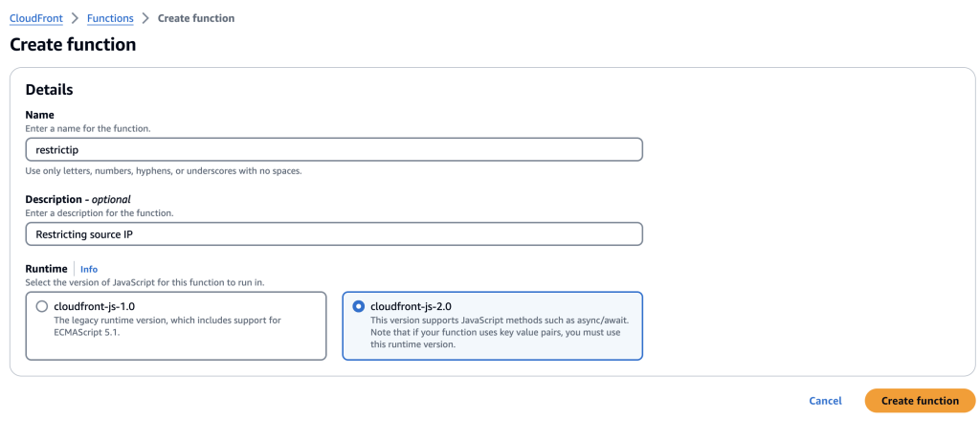Image resolution: width=980 pixels, height=421 pixels.
Task: Click the chevron after Functions breadcrumb
Action: click(x=145, y=18)
